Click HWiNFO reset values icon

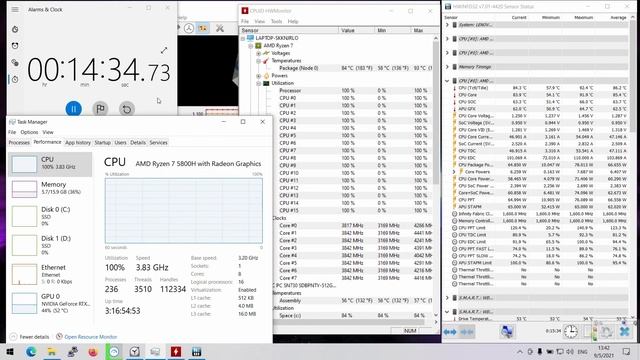pyautogui.click(x=607, y=331)
